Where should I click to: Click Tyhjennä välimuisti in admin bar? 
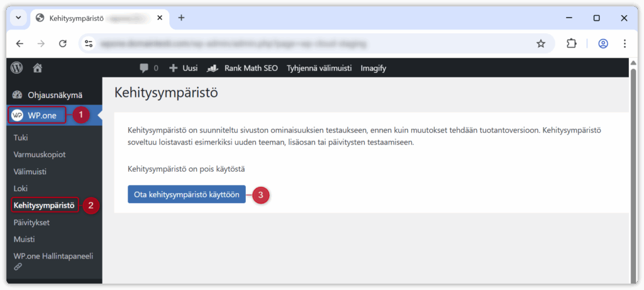(x=319, y=68)
